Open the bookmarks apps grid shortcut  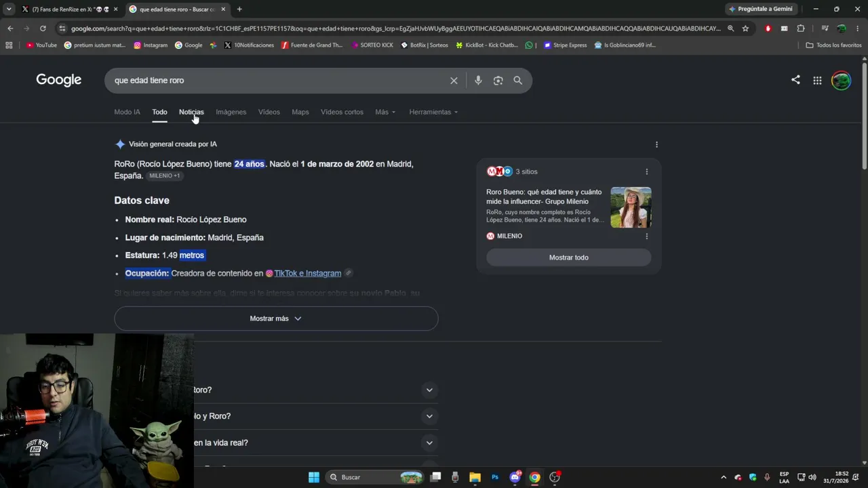[x=9, y=45]
